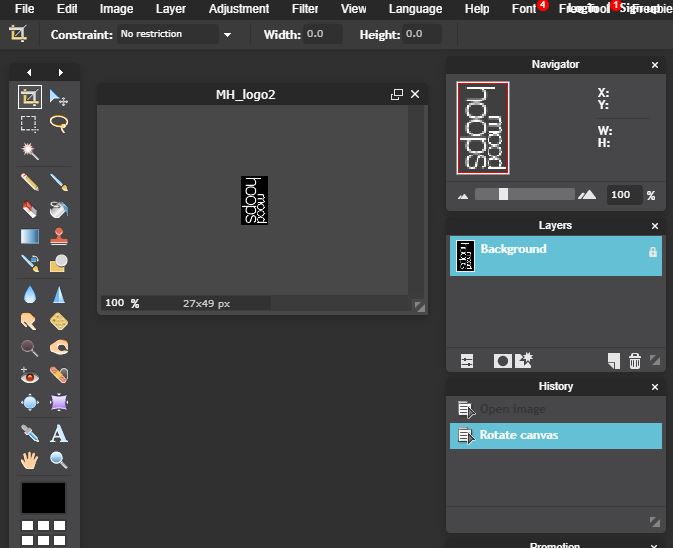Screen dimensions: 673x548
Task: Select the Move tool
Action: (x=59, y=97)
